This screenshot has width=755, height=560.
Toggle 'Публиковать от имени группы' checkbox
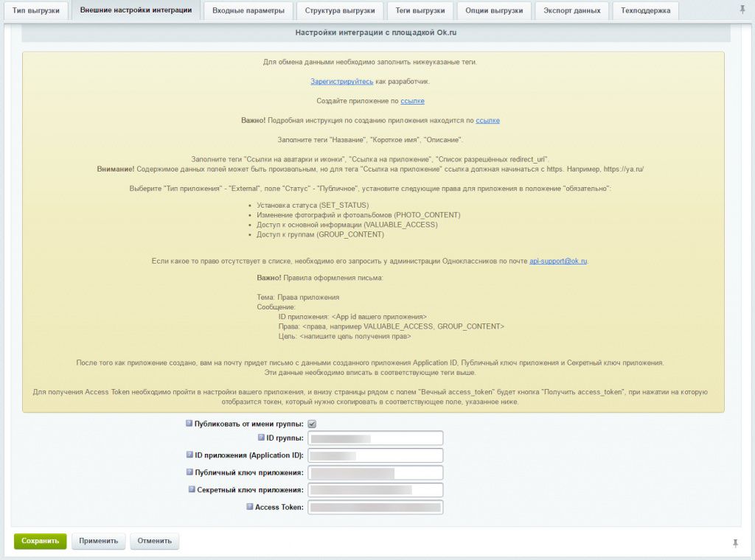tap(312, 424)
